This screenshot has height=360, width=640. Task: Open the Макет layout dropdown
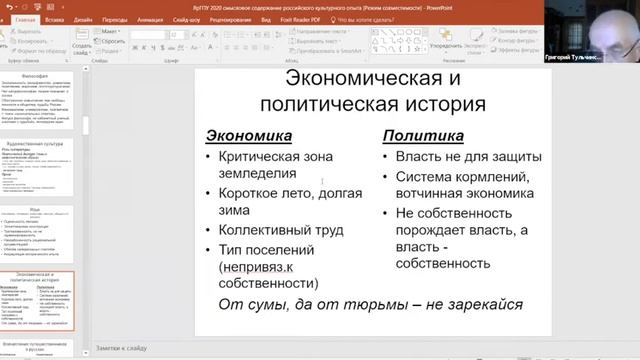click(107, 31)
